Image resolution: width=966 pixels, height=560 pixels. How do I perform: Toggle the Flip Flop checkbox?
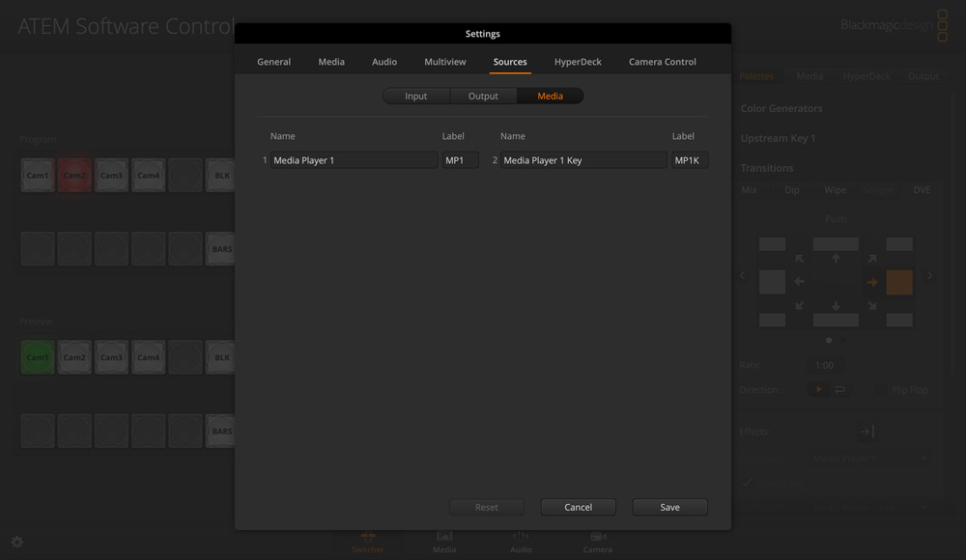click(x=881, y=390)
